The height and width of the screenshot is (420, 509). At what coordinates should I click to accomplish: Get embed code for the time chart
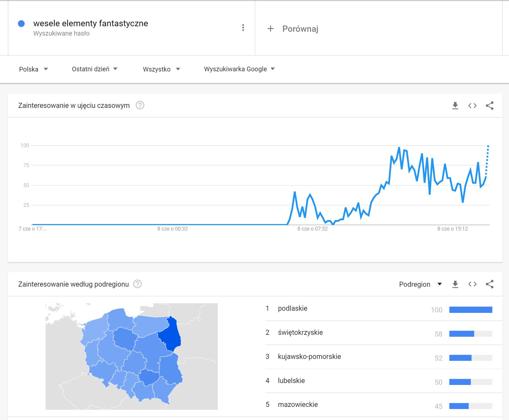(x=472, y=106)
